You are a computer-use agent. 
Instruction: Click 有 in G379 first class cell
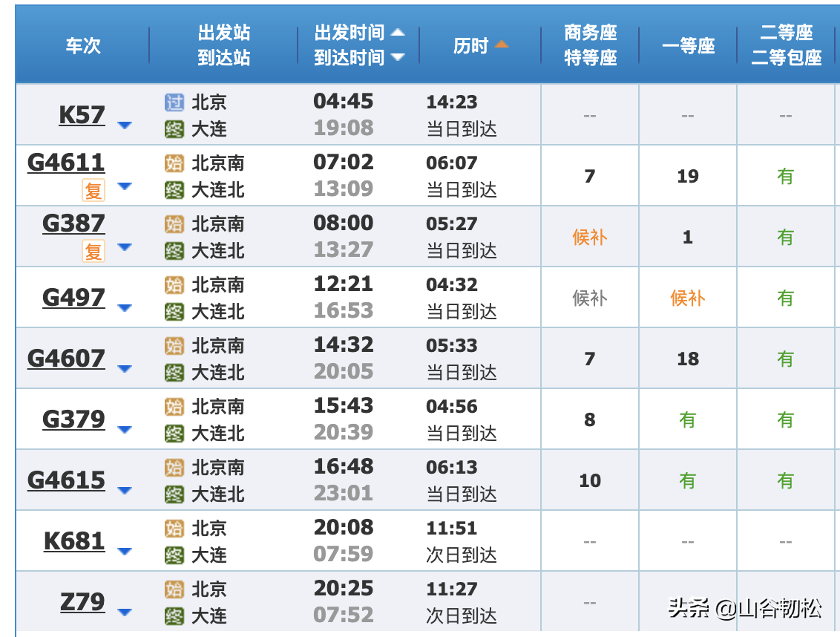687,419
